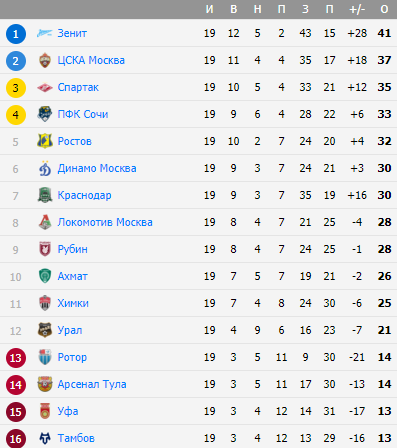This screenshot has width=398, height=448.
Task: Click the Ростов yellow-blue crest
Action: coord(45,141)
